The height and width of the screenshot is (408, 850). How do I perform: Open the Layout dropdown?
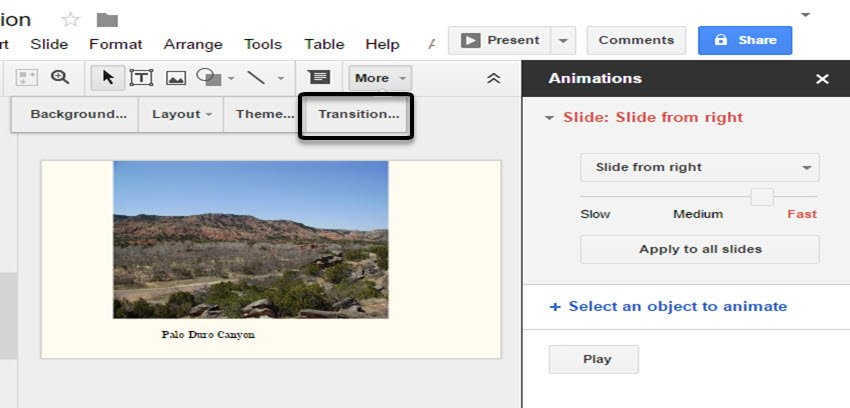181,114
